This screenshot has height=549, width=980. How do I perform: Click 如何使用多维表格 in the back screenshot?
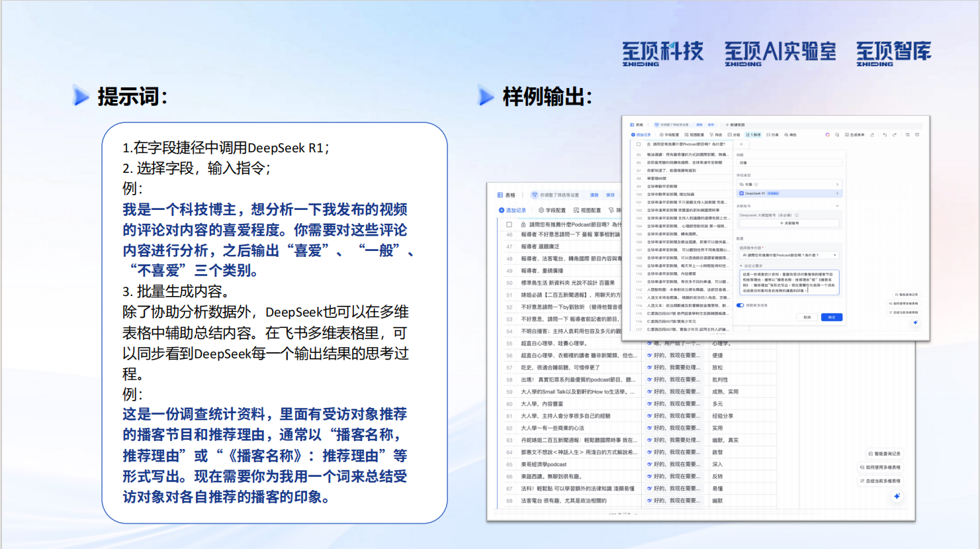(880, 468)
